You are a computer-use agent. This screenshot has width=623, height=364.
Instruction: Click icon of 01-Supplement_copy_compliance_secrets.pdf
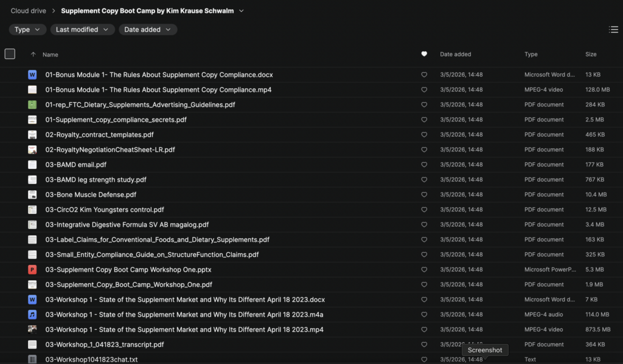pyautogui.click(x=32, y=120)
